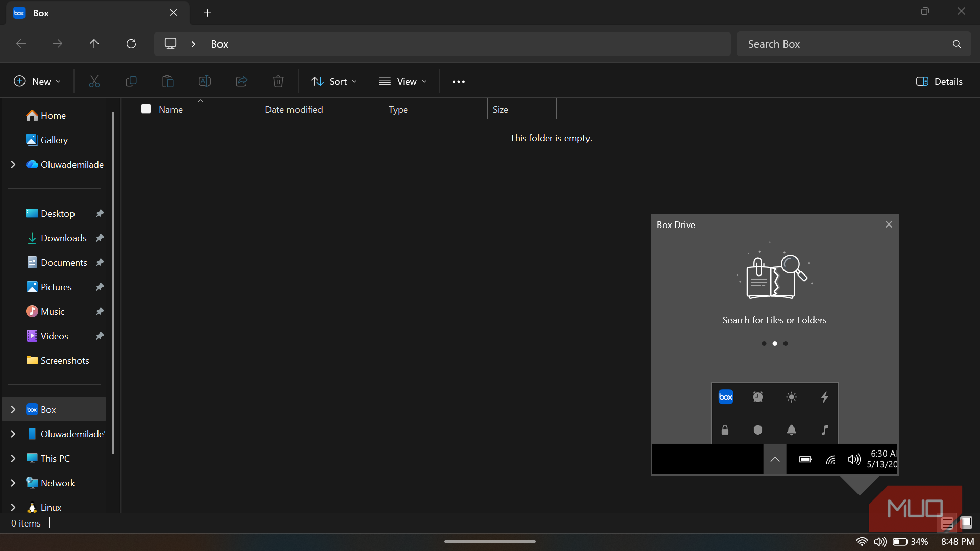Open the See more ellipsis menu
The width and height of the screenshot is (980, 551).
[459, 82]
